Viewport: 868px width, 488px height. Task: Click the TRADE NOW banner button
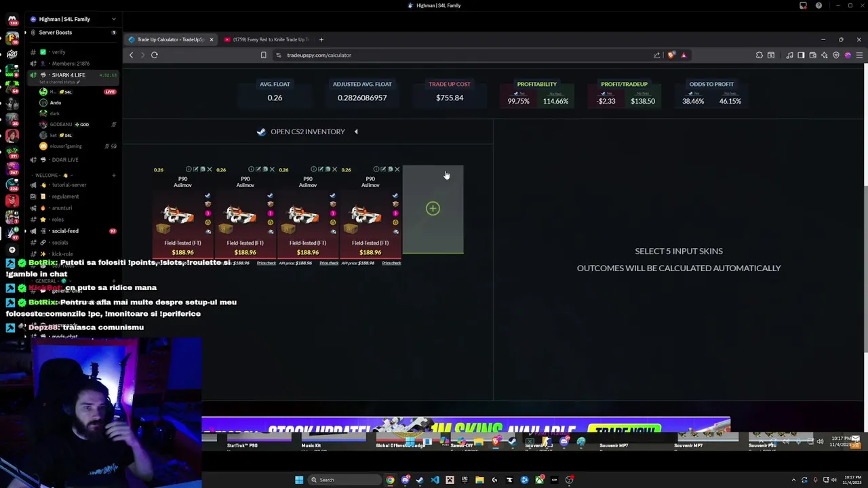click(x=624, y=430)
